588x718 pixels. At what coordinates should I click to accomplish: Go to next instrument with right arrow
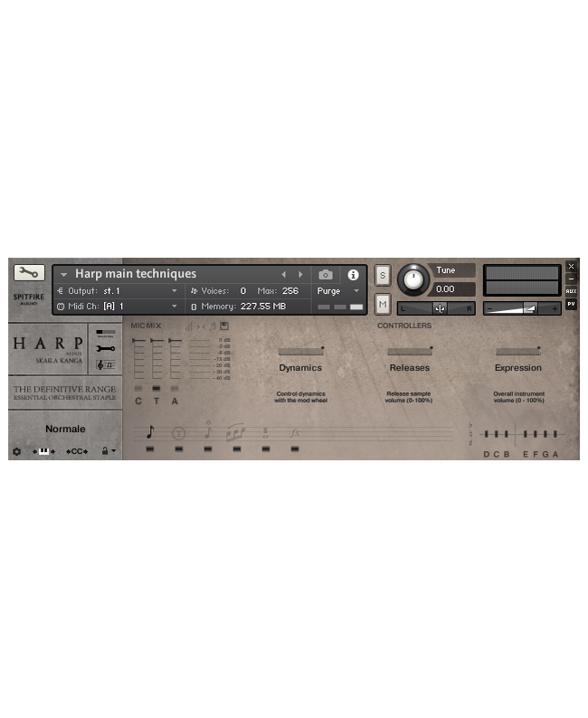300,274
